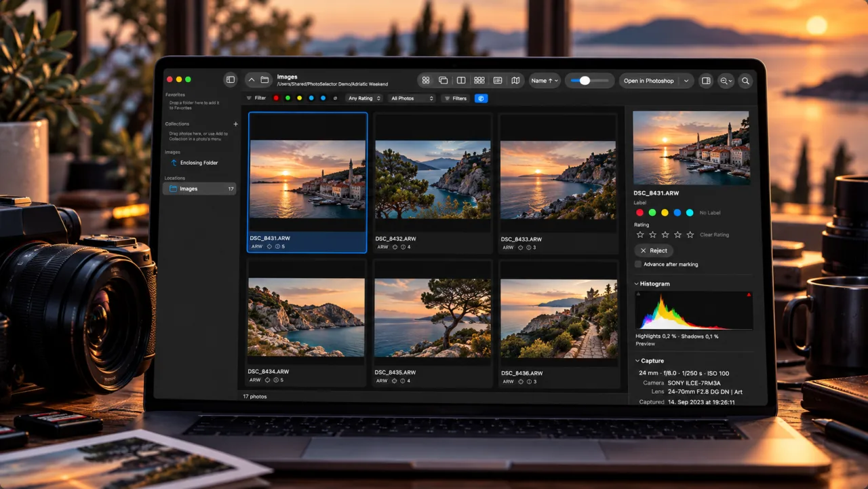Click the highlight clipping warning triangle

(749, 295)
